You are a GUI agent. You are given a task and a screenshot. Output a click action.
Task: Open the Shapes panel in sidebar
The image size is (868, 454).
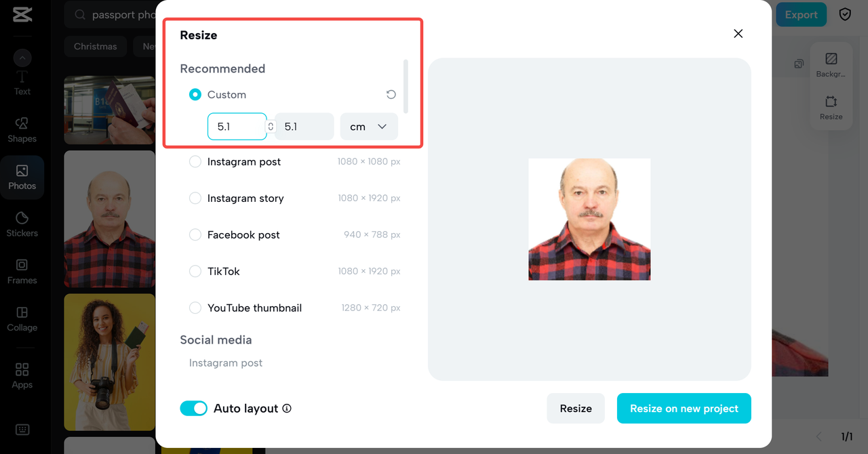pyautogui.click(x=22, y=129)
